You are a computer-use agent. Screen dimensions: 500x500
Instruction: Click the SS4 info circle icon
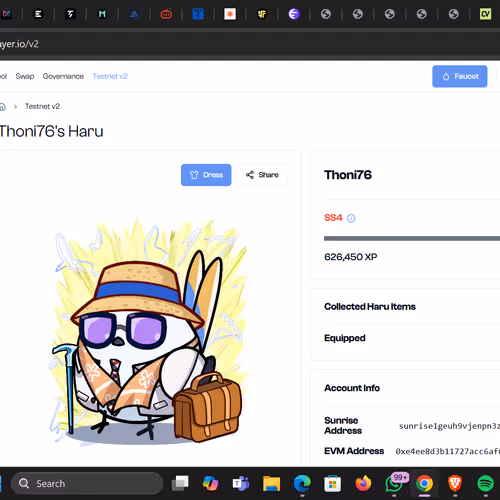click(351, 218)
